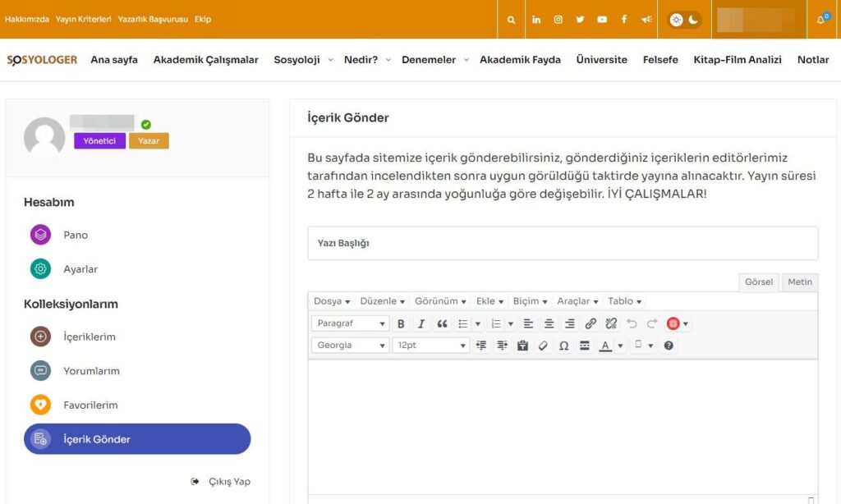Insert a horizontal line in the editor

pyautogui.click(x=585, y=346)
